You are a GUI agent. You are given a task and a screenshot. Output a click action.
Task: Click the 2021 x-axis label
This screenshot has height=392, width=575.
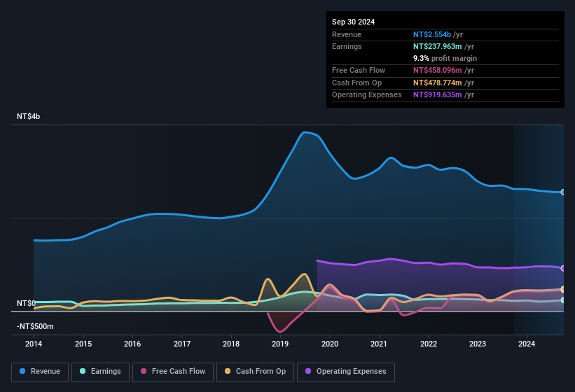coord(379,344)
